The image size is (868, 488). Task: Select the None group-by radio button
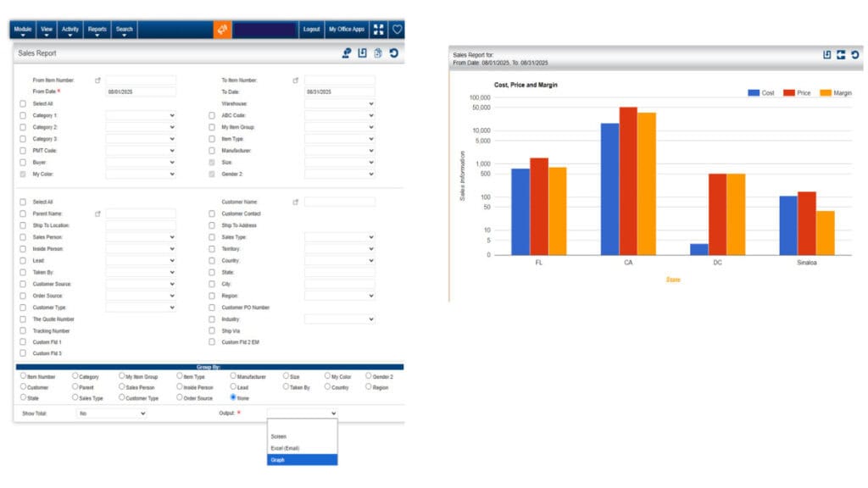tap(233, 397)
